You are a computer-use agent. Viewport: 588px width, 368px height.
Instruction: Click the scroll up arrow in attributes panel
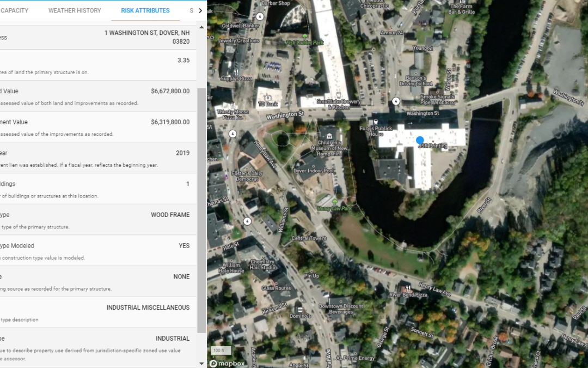point(201,27)
